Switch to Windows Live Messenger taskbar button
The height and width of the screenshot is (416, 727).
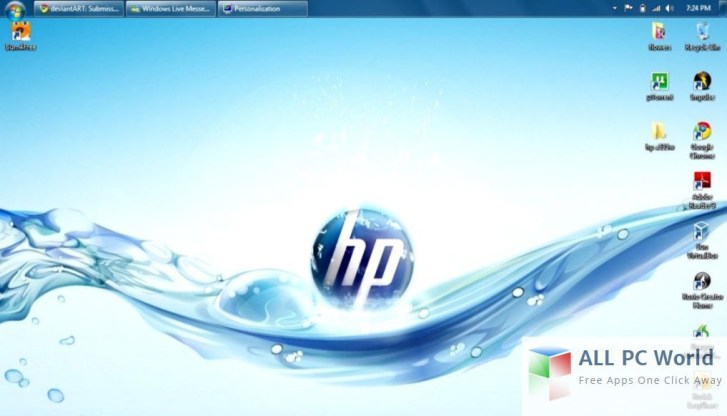(171, 8)
